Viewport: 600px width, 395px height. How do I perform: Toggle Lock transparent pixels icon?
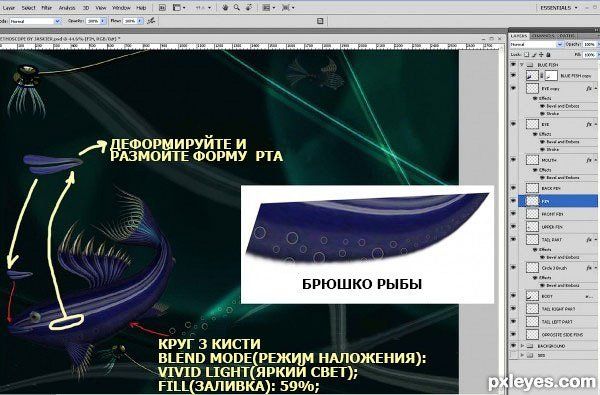[x=527, y=55]
